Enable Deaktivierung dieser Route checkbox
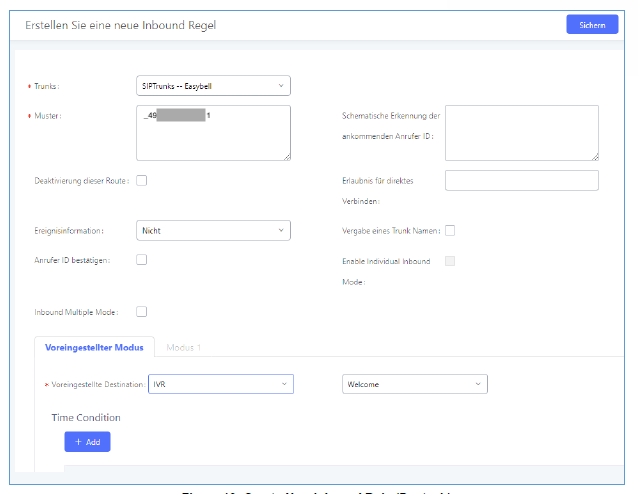The image size is (638, 494). click(x=141, y=180)
